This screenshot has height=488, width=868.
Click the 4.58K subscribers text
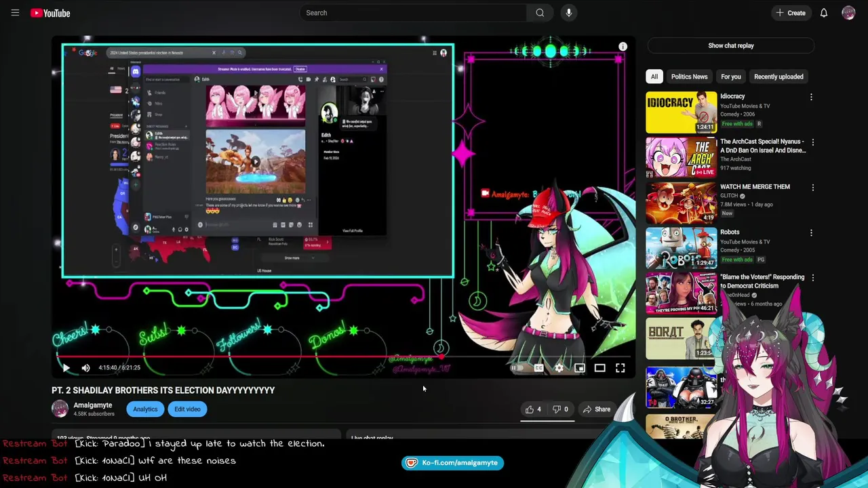click(x=94, y=414)
